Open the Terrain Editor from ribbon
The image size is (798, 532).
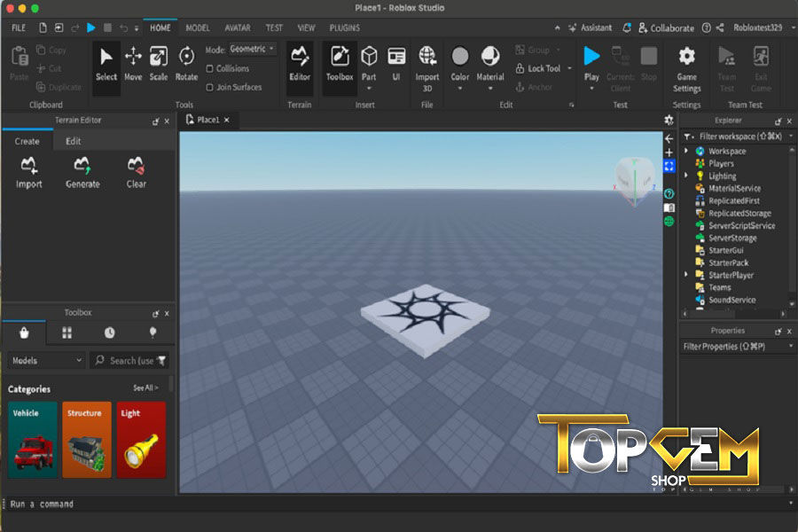[300, 63]
